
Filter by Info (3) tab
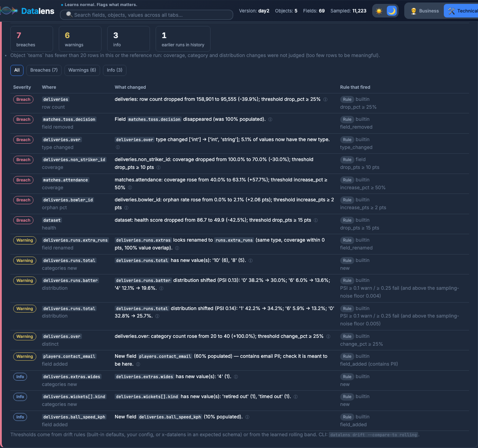(x=114, y=70)
